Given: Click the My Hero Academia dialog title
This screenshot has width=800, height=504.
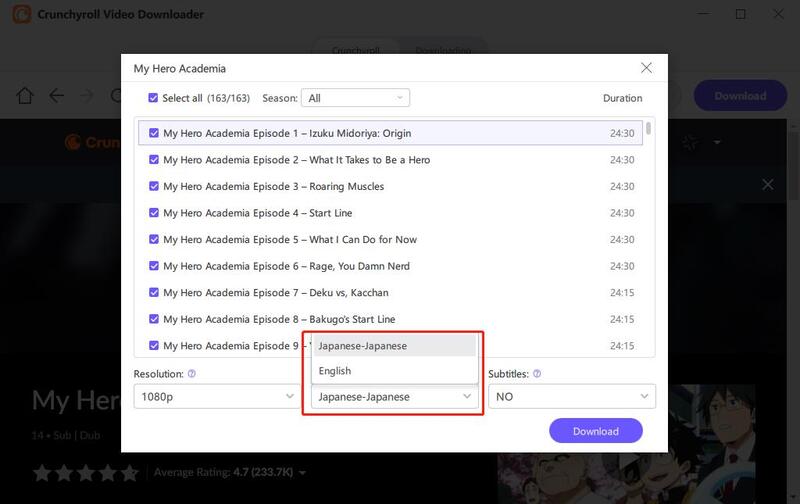Looking at the screenshot, I should (180, 68).
